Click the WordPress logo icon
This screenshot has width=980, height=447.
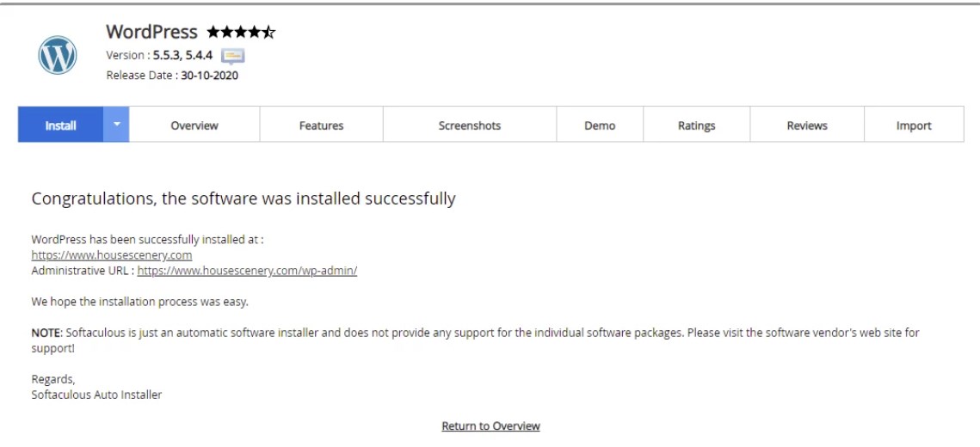(58, 55)
